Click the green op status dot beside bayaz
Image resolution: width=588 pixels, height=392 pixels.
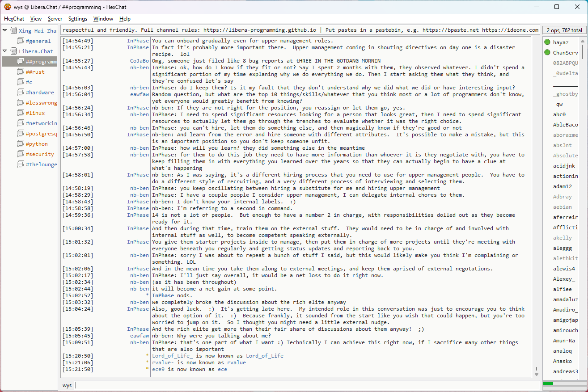pyautogui.click(x=547, y=42)
